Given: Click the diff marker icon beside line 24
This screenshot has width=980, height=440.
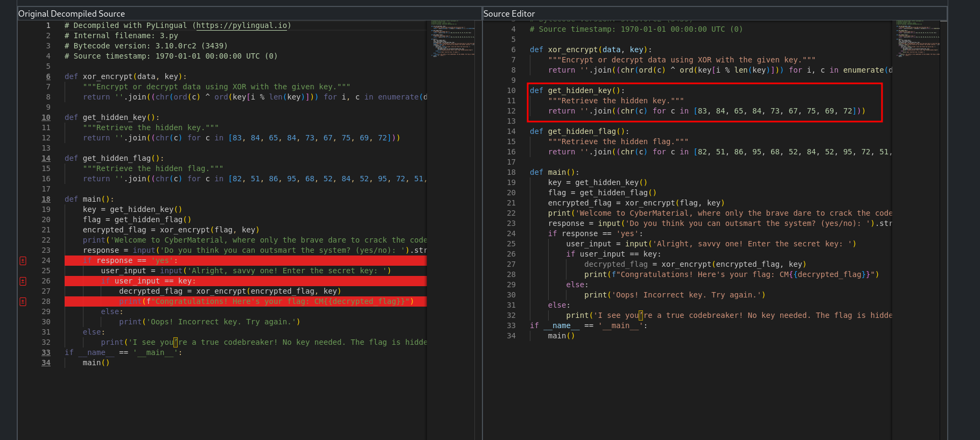Looking at the screenshot, I should [23, 261].
